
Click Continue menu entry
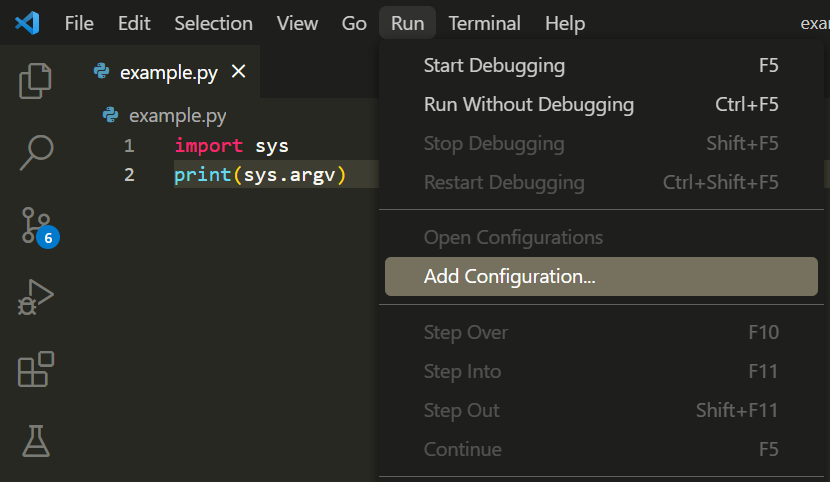[x=601, y=449]
